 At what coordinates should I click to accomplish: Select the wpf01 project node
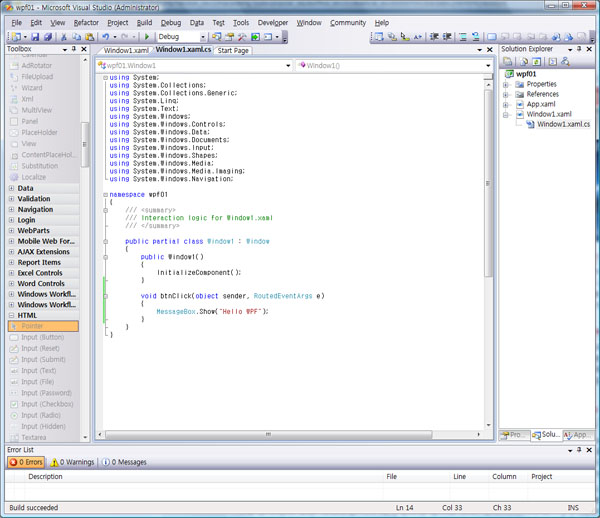click(x=526, y=74)
